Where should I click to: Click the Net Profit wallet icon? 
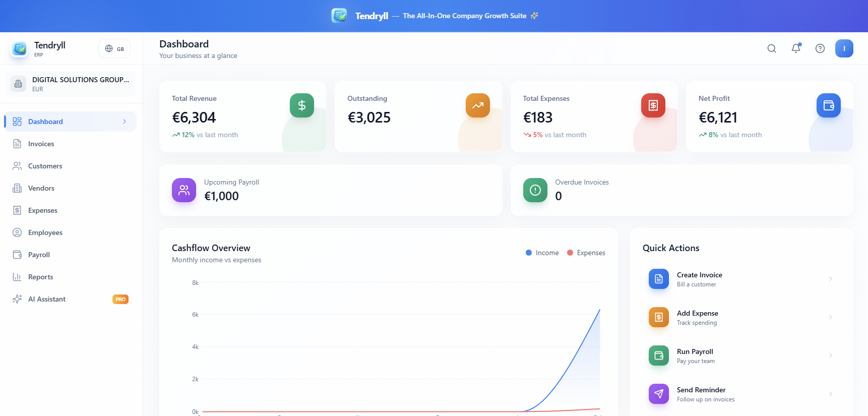coord(828,105)
